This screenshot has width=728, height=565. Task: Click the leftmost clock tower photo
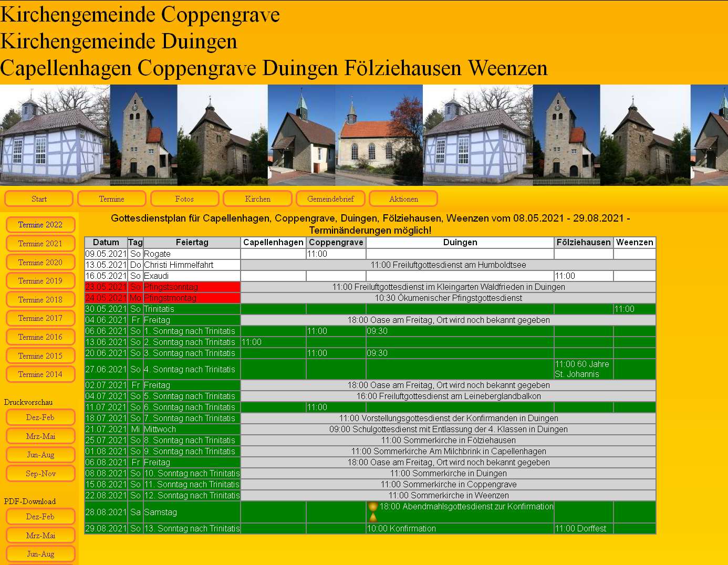[x=144, y=135]
